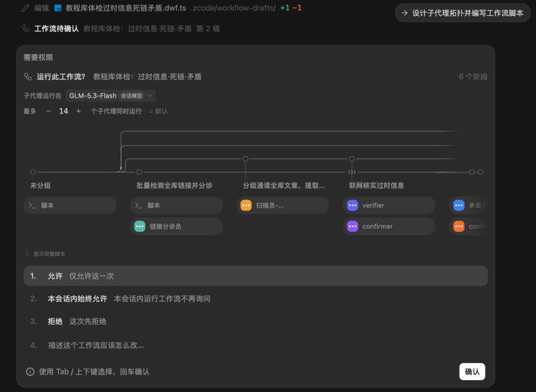Click workflow icon beside 运行此工作流?
Viewport: 536px width, 392px height.
pos(28,76)
